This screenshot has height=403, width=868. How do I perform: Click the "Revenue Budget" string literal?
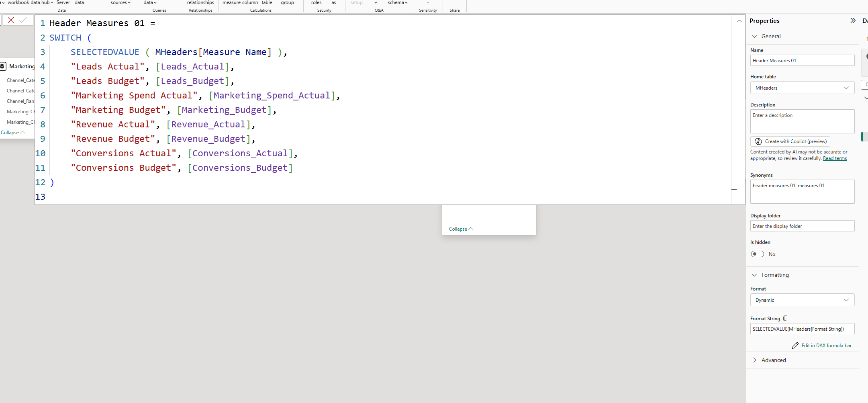point(113,139)
